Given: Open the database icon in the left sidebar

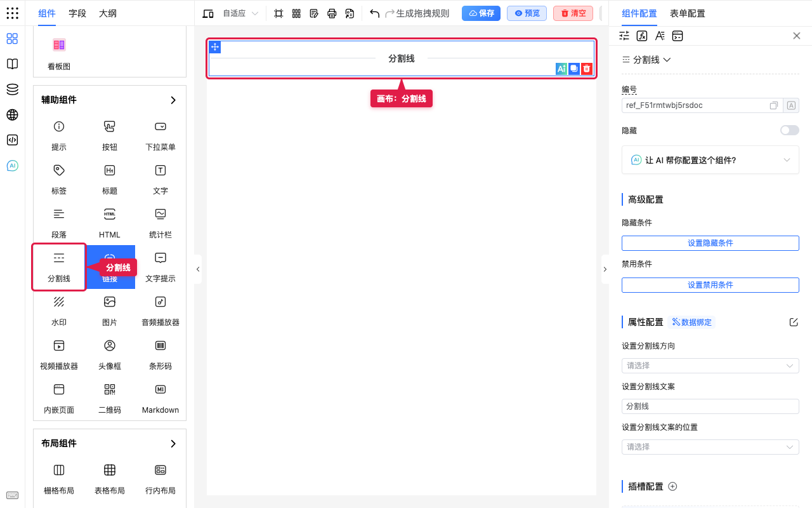Looking at the screenshot, I should [12, 90].
